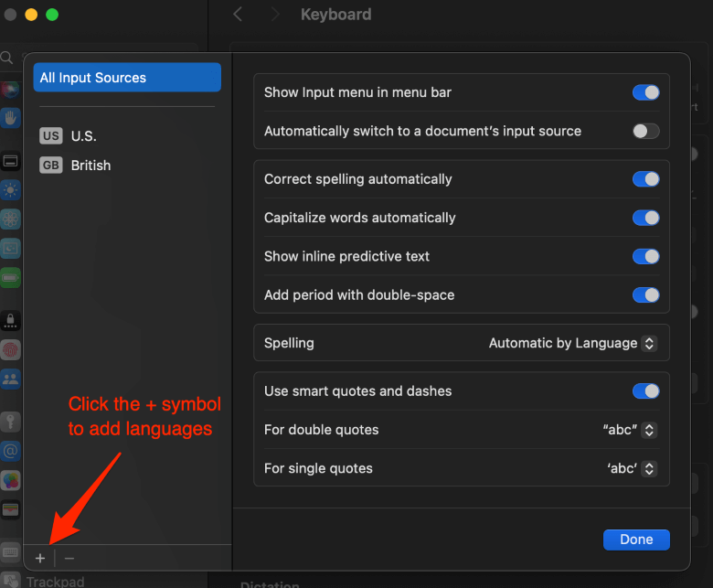
Task: Open the single quotes style dropdown
Action: (632, 468)
